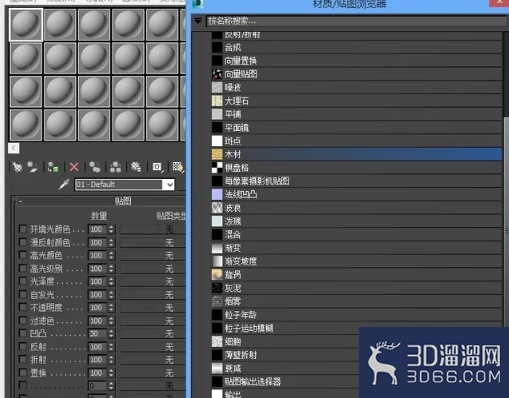Select the 薄壁折射 map entry
509x398 pixels.
click(x=285, y=355)
